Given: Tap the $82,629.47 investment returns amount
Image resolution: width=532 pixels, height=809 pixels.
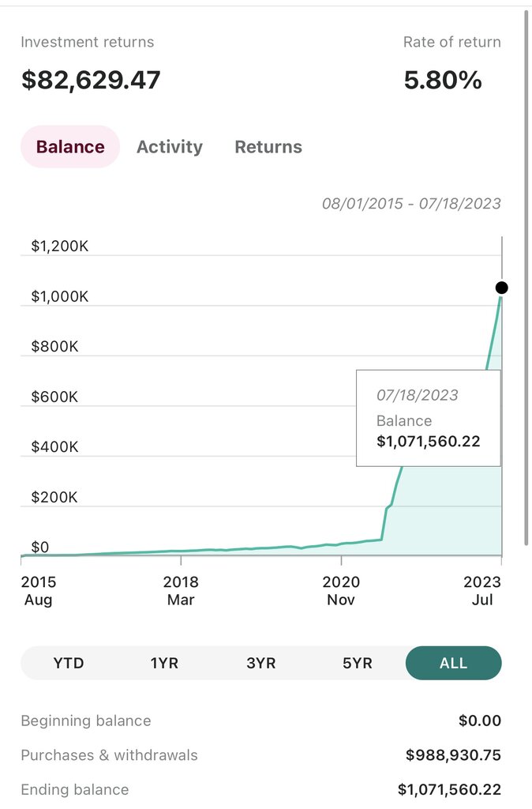Looking at the screenshot, I should (x=91, y=80).
